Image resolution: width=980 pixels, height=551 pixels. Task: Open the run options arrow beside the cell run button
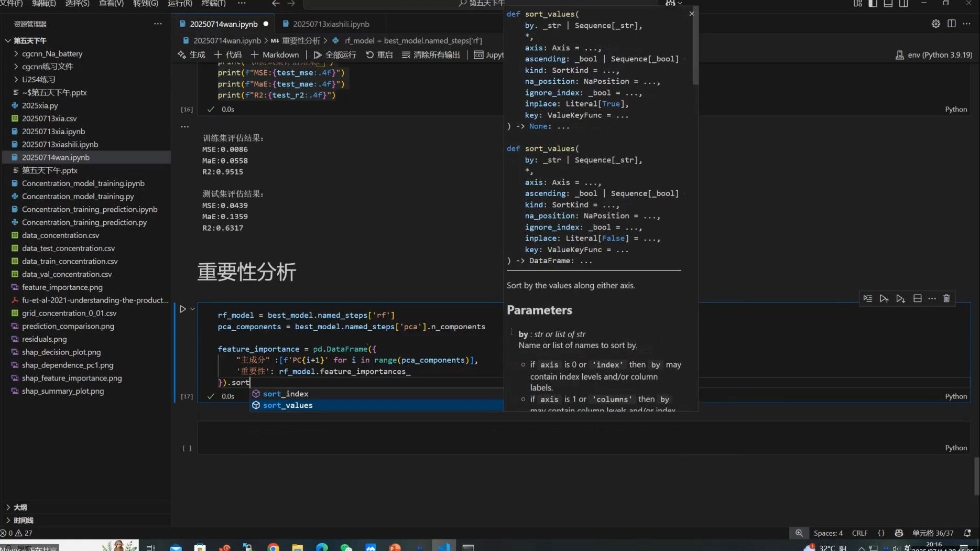[x=193, y=309]
